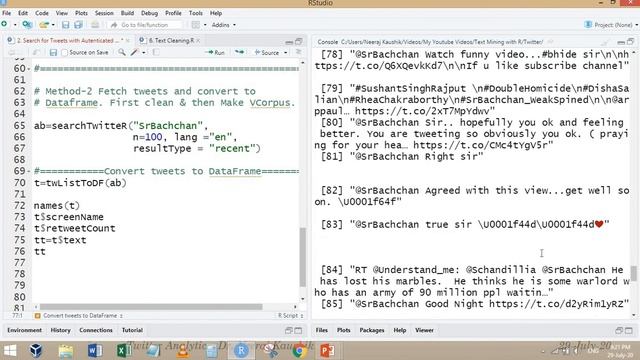Open the Plots menu
This screenshot has height=360, width=640.
[x=81, y=13]
